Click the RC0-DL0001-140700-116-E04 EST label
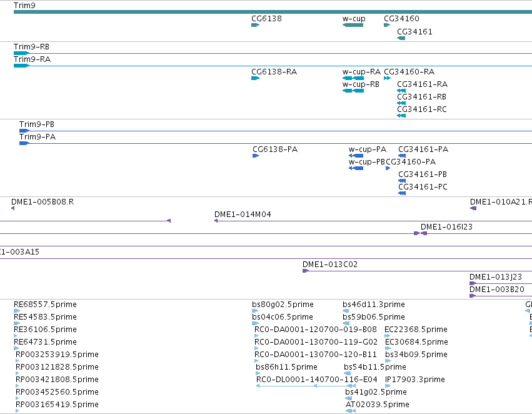This screenshot has height=414, width=532. 317,380
